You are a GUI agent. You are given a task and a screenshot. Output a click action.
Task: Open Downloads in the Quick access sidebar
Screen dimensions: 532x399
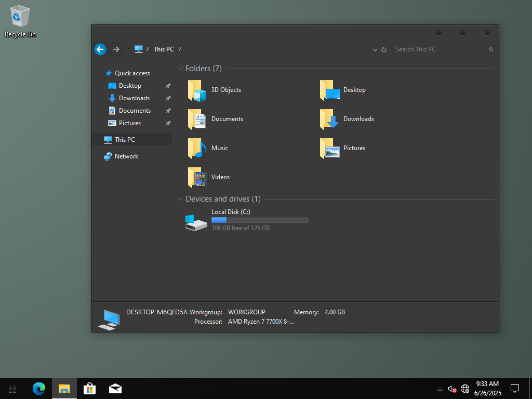(x=129, y=98)
